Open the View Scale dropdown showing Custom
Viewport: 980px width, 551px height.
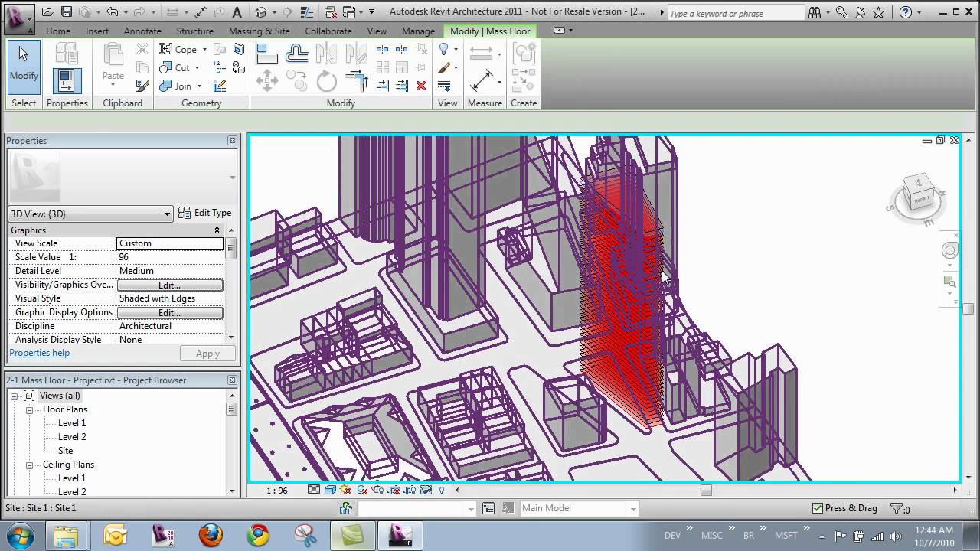click(x=170, y=243)
